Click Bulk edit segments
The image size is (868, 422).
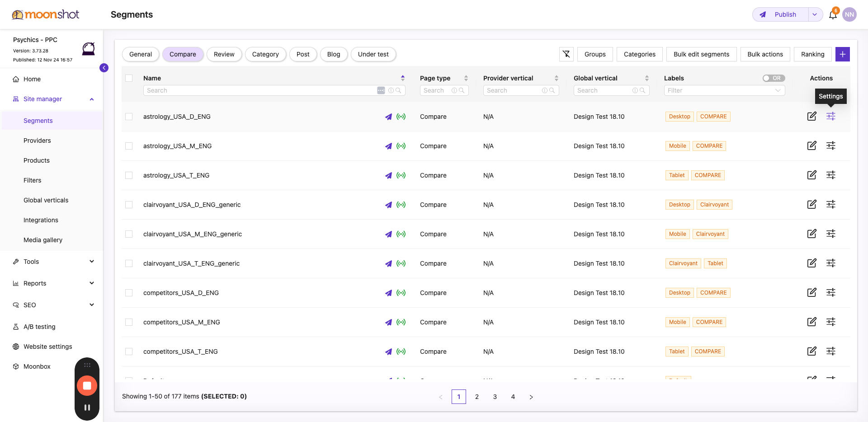(702, 54)
